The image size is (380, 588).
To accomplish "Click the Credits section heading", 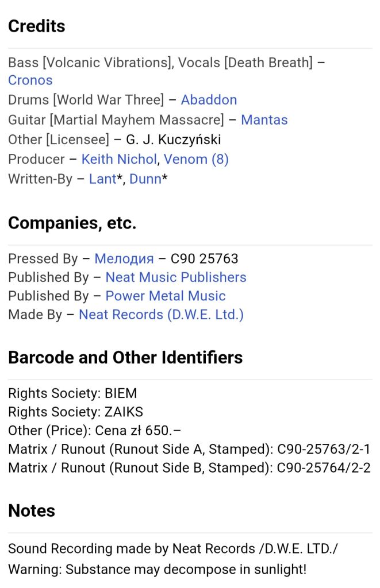I will (37, 26).
